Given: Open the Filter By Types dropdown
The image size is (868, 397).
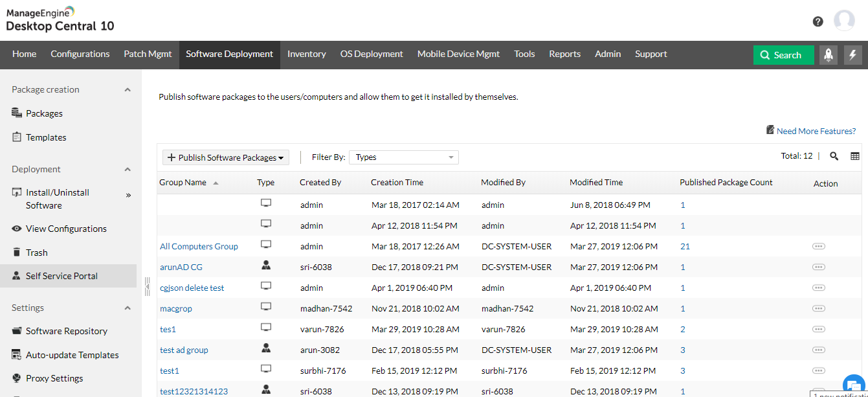Looking at the screenshot, I should (x=403, y=157).
